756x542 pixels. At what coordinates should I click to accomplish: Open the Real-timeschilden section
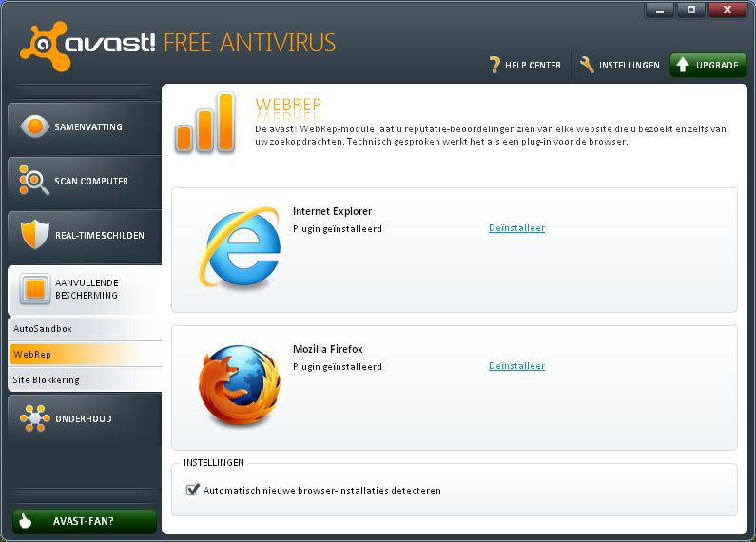[x=85, y=235]
